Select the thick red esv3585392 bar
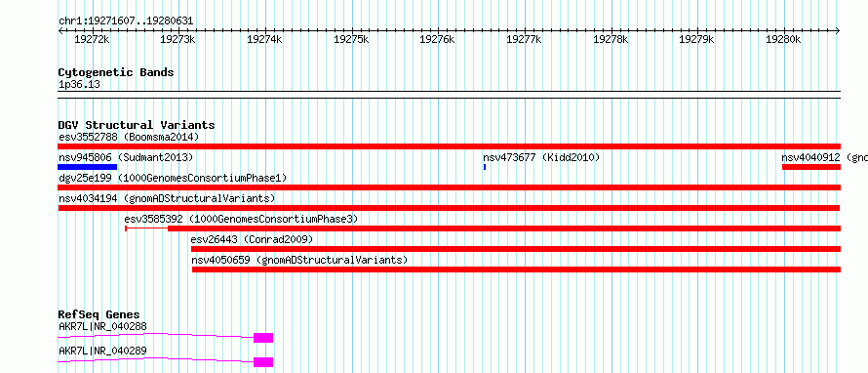868x373 pixels. pos(504,228)
